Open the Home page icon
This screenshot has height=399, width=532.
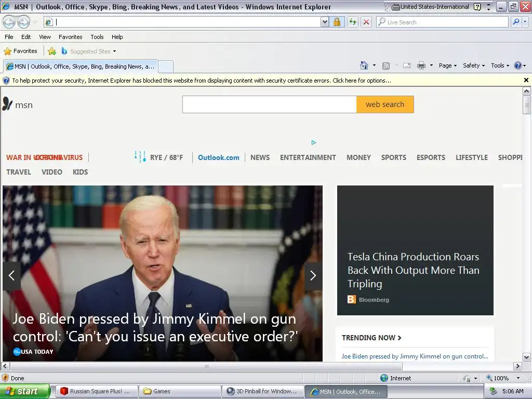pyautogui.click(x=364, y=65)
